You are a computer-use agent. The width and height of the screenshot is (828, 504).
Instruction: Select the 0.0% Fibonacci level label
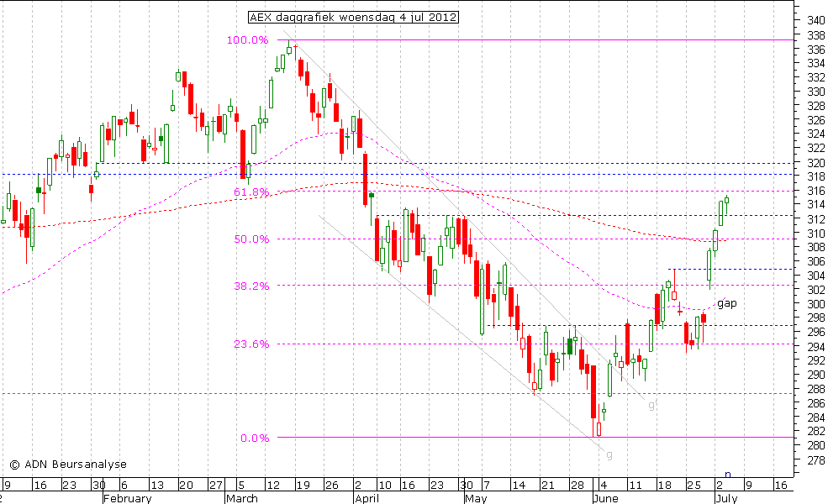(x=255, y=438)
